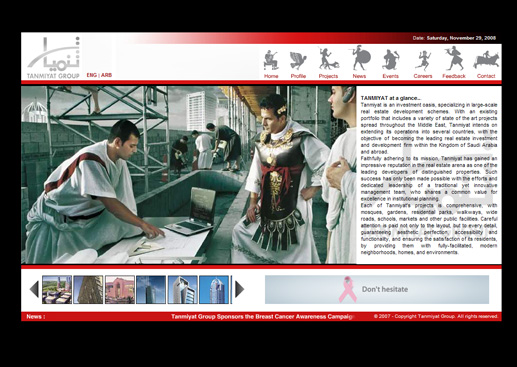The image size is (517, 367).
Task: Select the Projects figure icon
Action: pyautogui.click(x=328, y=59)
